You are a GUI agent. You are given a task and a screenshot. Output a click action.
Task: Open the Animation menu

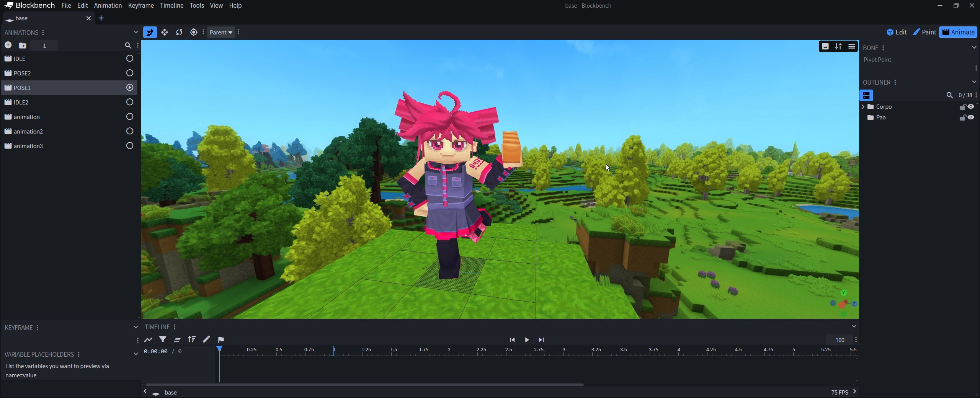pyautogui.click(x=108, y=5)
